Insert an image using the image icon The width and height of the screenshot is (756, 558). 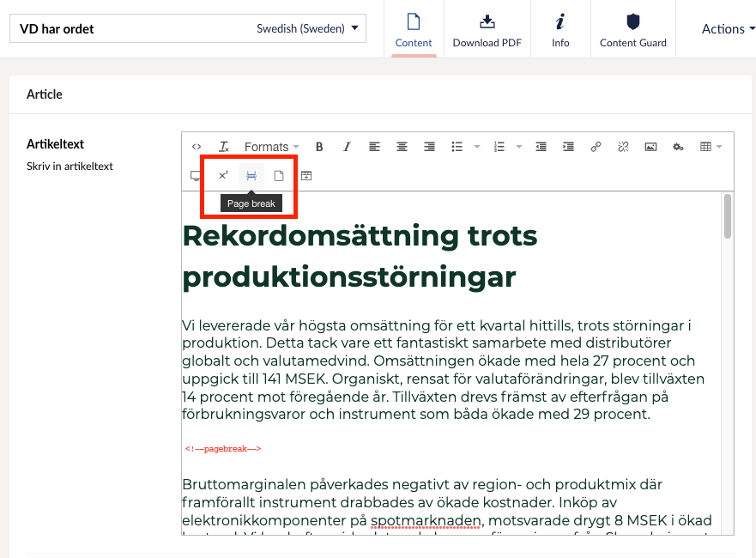tap(650, 147)
